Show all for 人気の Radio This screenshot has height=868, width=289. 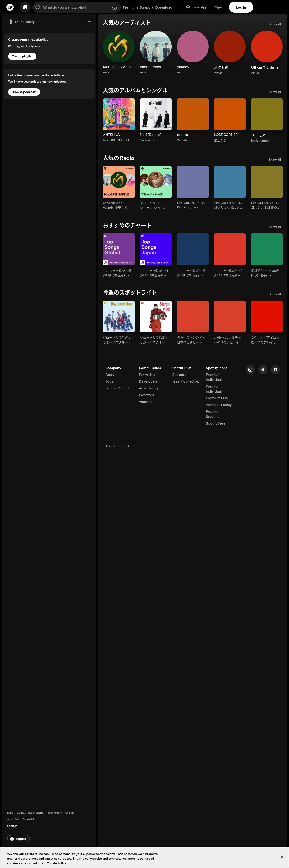275,160
